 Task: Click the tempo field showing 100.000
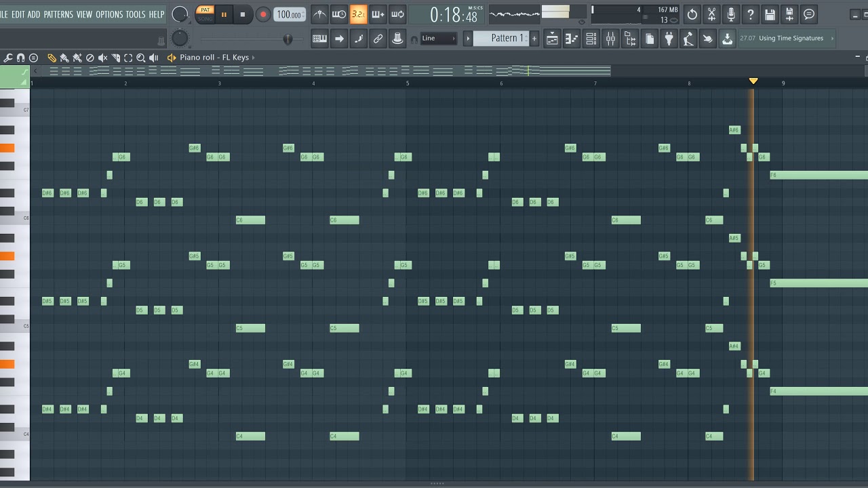point(290,14)
